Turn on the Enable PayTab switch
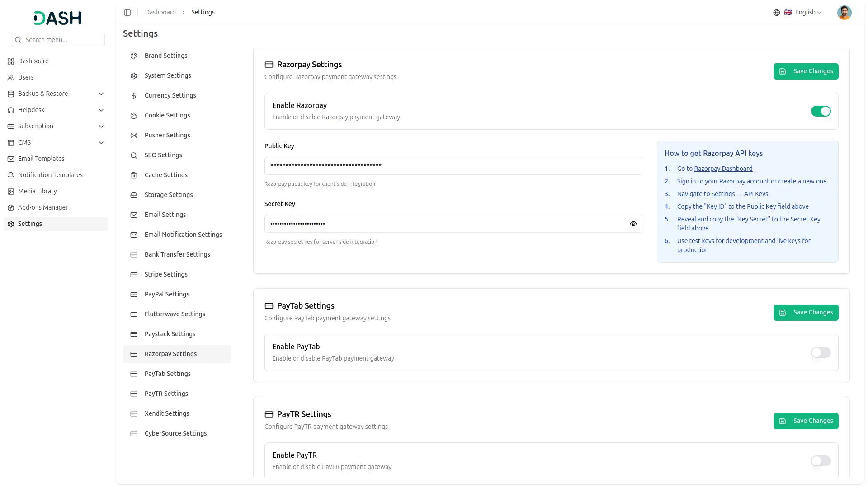Screen dimensions: 868x488 pyautogui.click(x=821, y=352)
